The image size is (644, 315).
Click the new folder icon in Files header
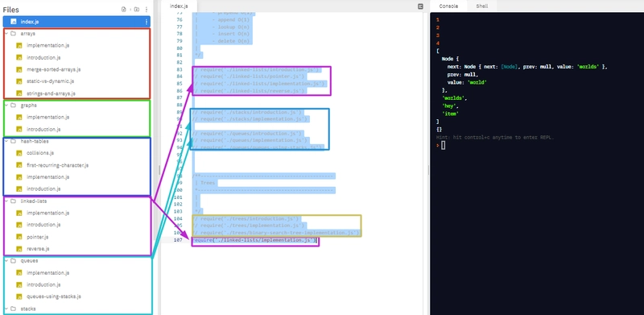tap(136, 10)
